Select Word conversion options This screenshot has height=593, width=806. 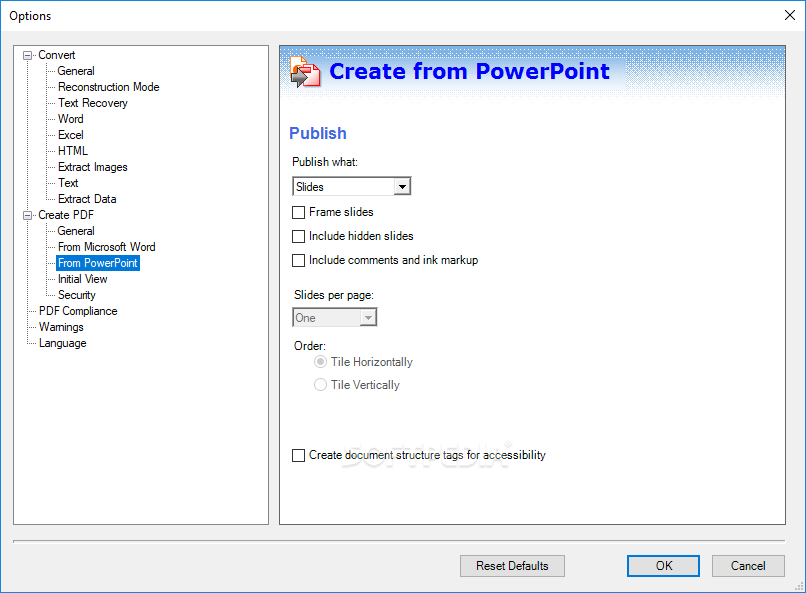pyautogui.click(x=70, y=119)
